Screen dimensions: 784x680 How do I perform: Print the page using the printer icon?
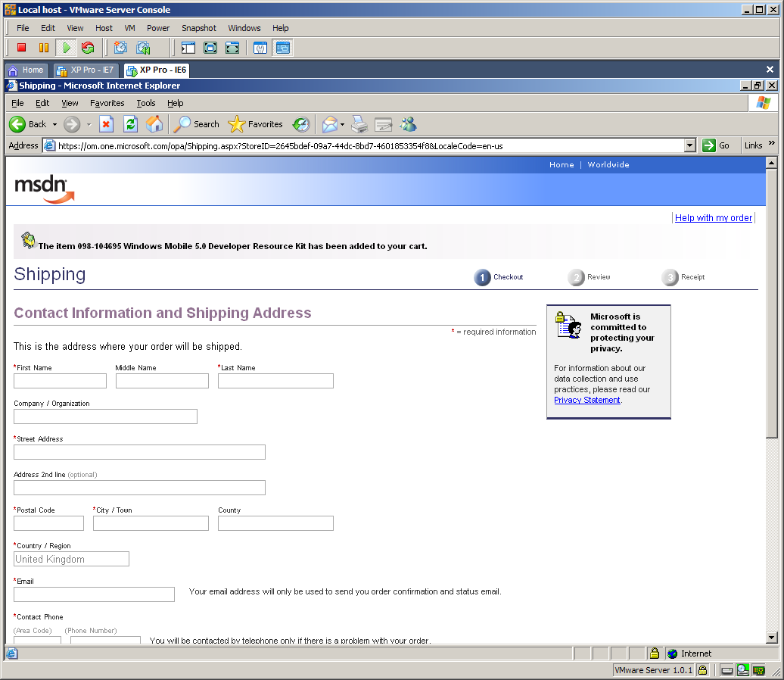359,124
